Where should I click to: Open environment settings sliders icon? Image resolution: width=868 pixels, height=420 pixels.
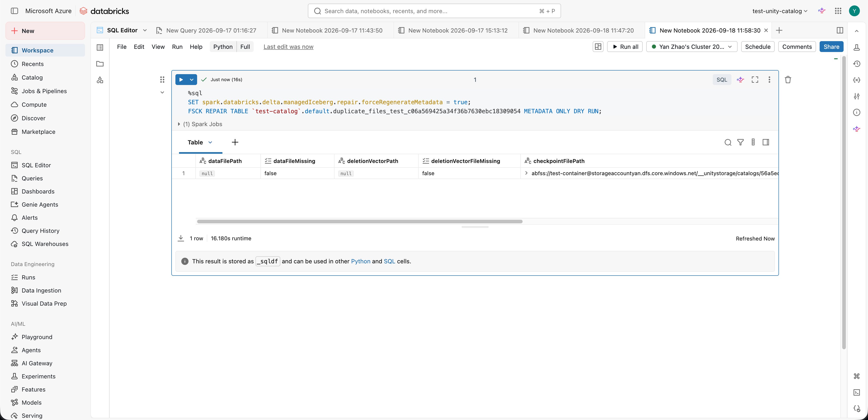[856, 96]
